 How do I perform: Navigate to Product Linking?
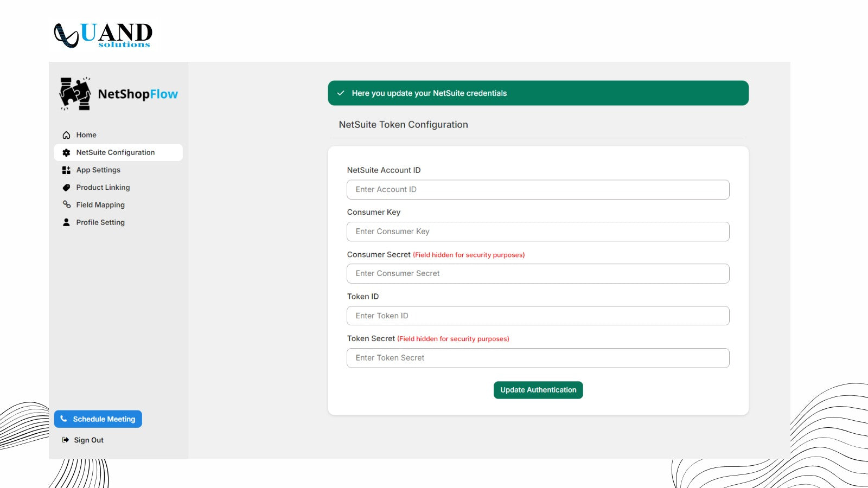(103, 187)
